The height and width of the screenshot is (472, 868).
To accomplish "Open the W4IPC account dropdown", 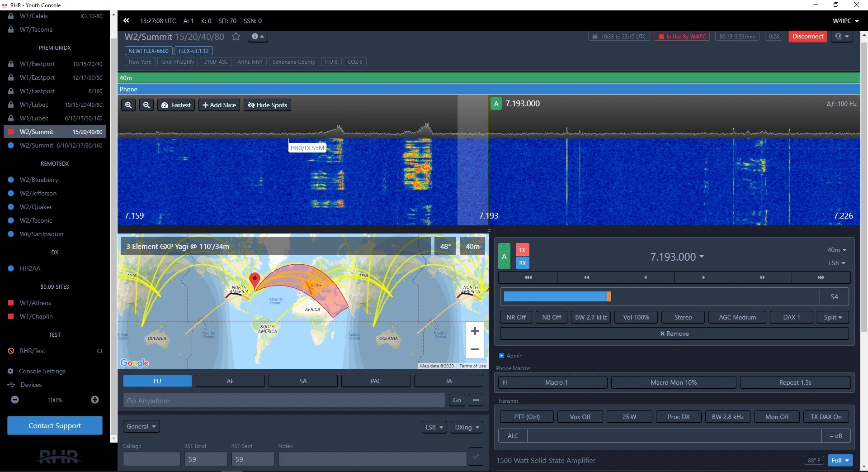I will pyautogui.click(x=845, y=21).
